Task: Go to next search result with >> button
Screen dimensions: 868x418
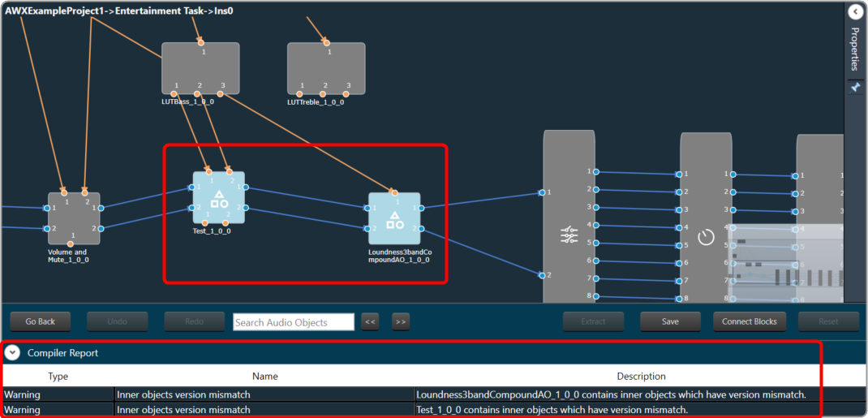Action: pyautogui.click(x=401, y=321)
